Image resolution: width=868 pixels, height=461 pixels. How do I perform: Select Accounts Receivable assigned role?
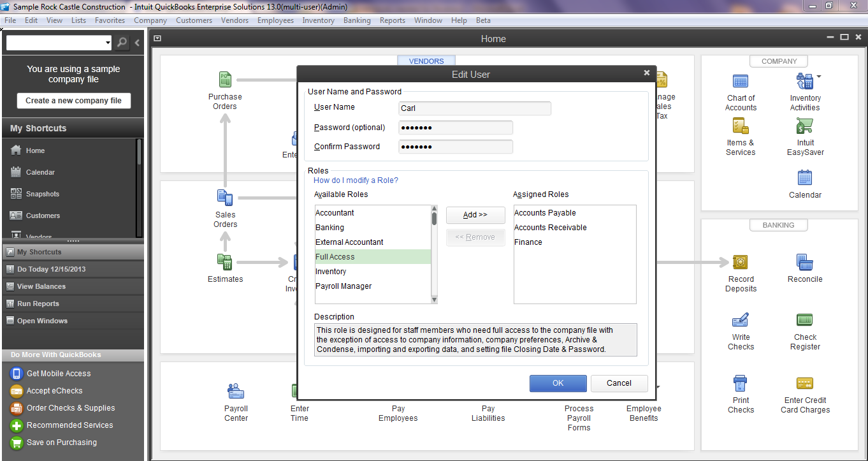575,228
